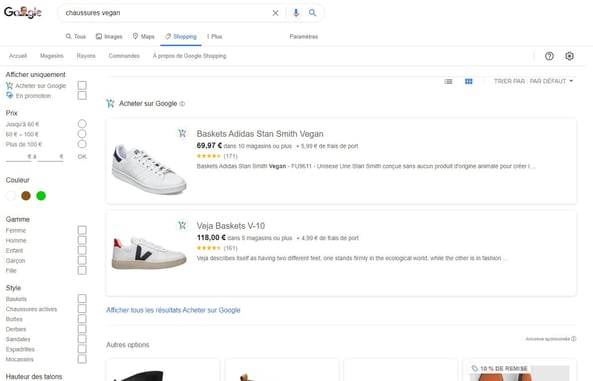Open the Commandes shopping tab
593x381 pixels.
click(124, 56)
